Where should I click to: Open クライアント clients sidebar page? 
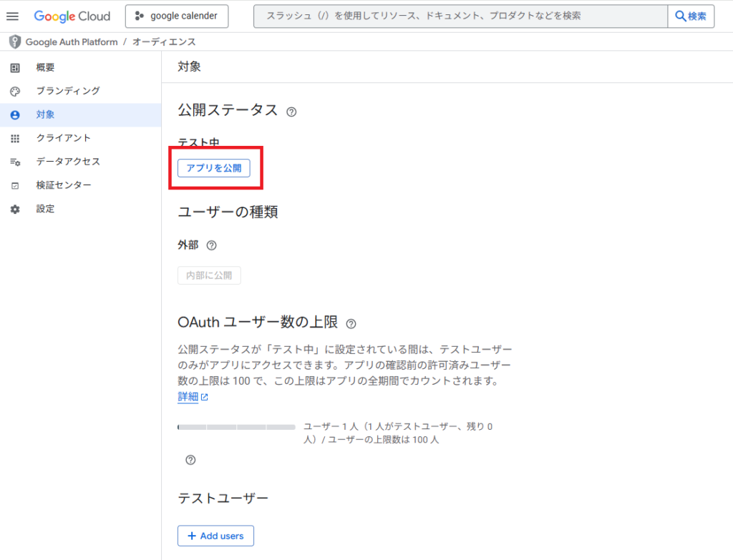point(64,138)
